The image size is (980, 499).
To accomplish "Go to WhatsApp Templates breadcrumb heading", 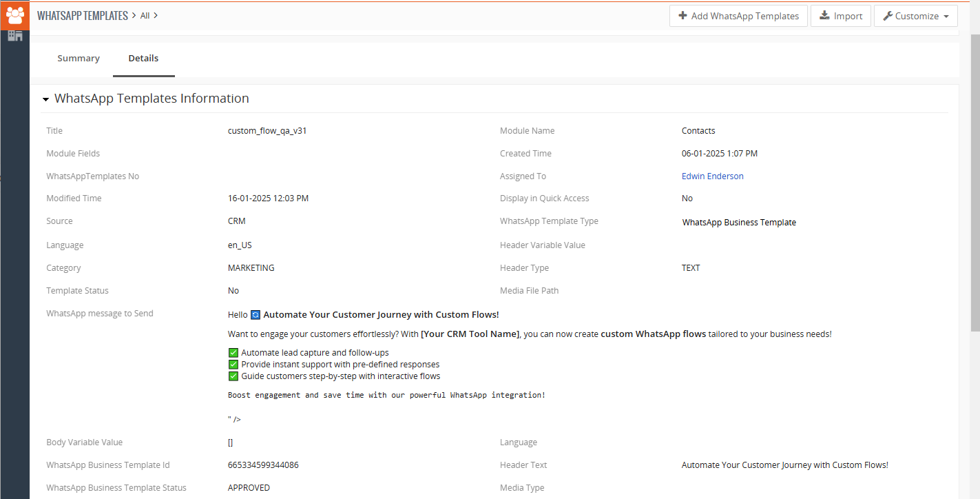I will click(x=83, y=15).
